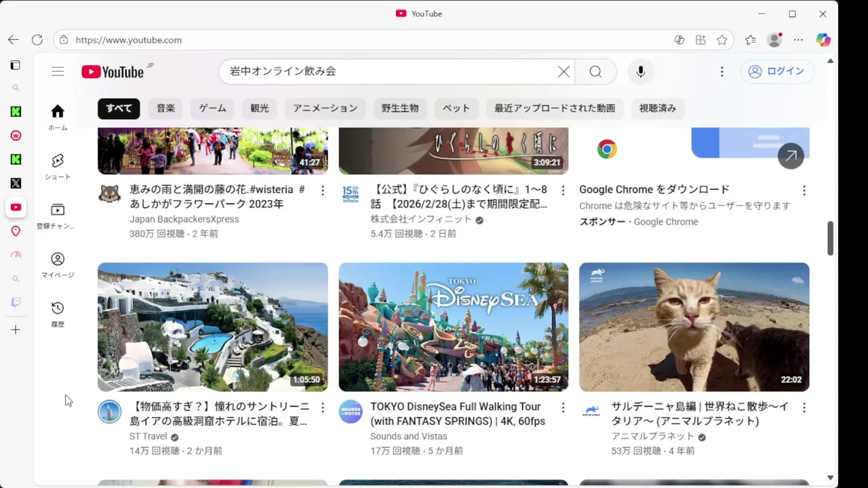The image size is (868, 488).
Task: Go back using the browser back arrow
Action: (14, 40)
